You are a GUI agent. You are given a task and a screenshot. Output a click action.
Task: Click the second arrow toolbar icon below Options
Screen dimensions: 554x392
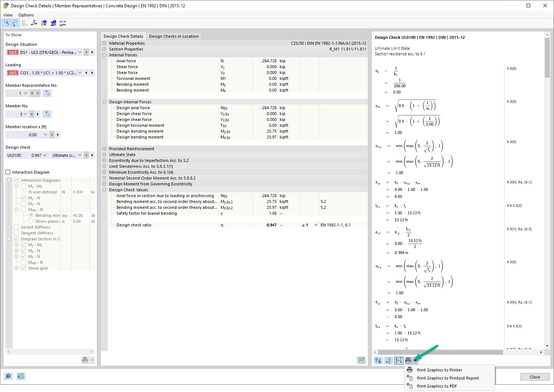click(15, 23)
